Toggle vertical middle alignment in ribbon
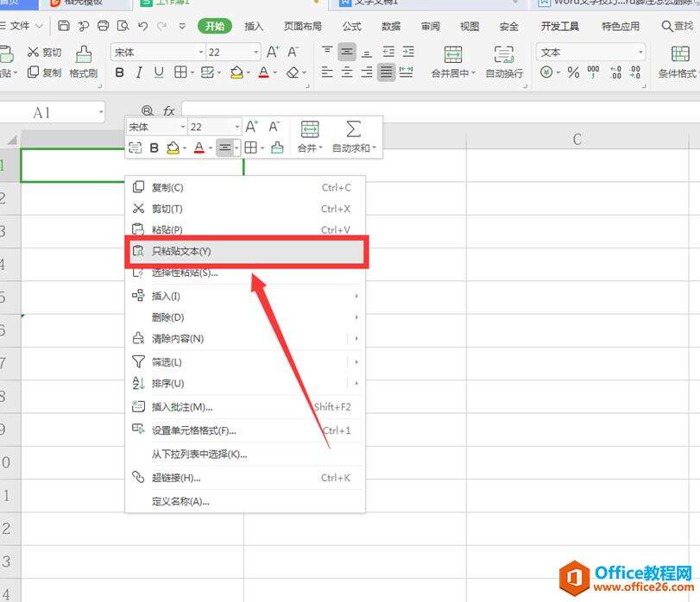 tap(347, 52)
